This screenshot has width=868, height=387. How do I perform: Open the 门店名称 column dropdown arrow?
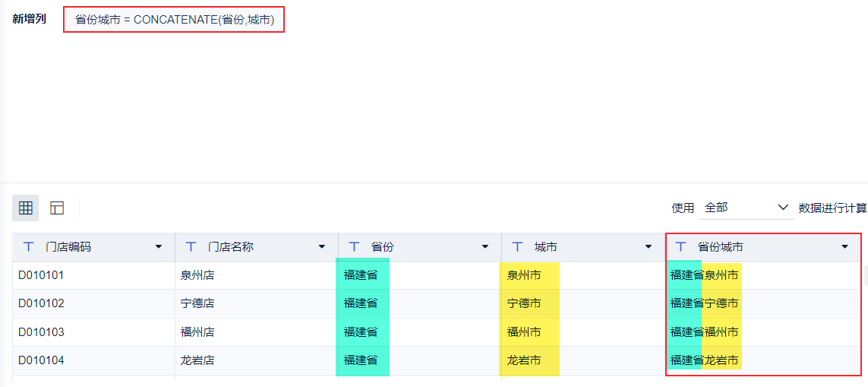coord(322,247)
